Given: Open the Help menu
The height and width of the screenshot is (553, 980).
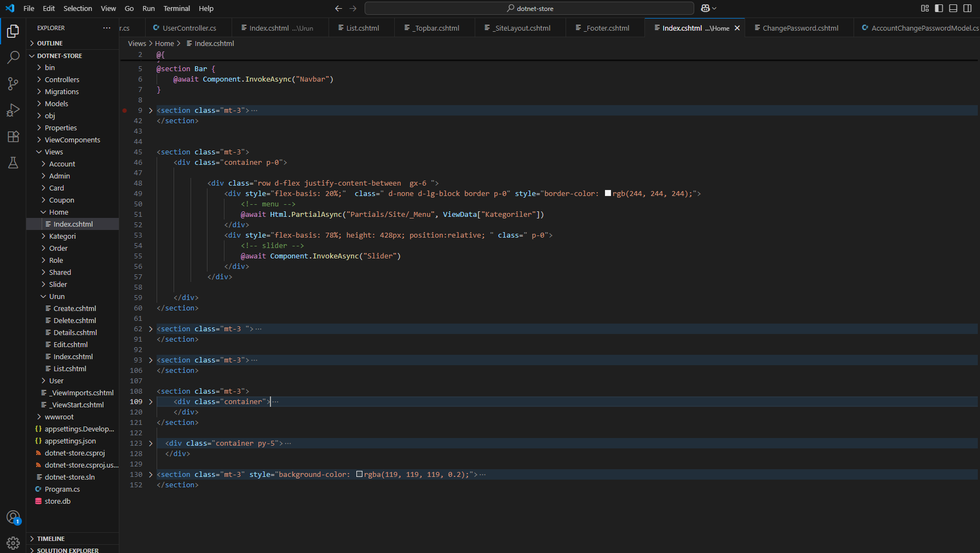Looking at the screenshot, I should tap(206, 8).
